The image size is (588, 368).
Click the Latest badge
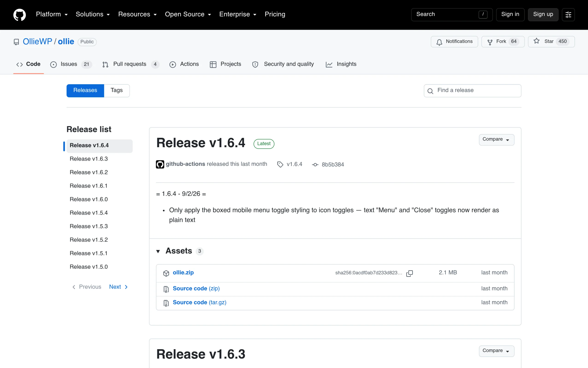point(264,144)
